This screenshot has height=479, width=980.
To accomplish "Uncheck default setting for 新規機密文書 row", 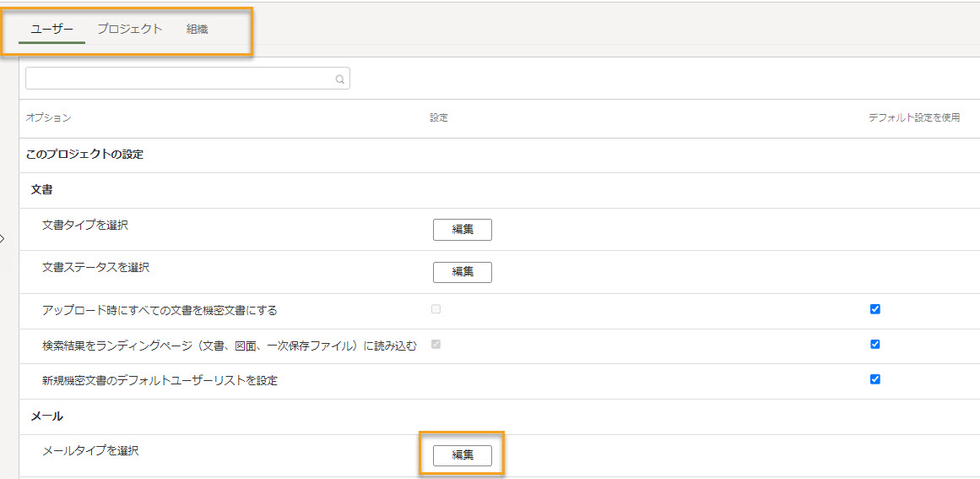I will tap(875, 379).
